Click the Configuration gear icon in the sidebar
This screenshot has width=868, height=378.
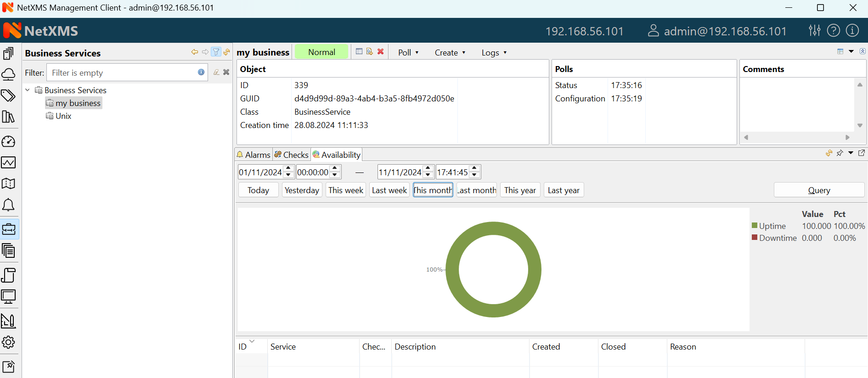click(x=9, y=342)
